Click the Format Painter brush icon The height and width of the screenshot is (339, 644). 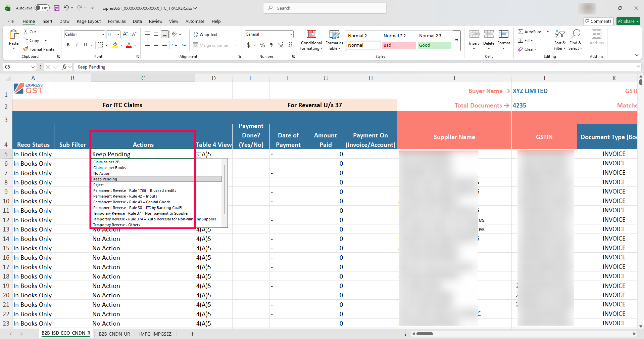pyautogui.click(x=26, y=49)
